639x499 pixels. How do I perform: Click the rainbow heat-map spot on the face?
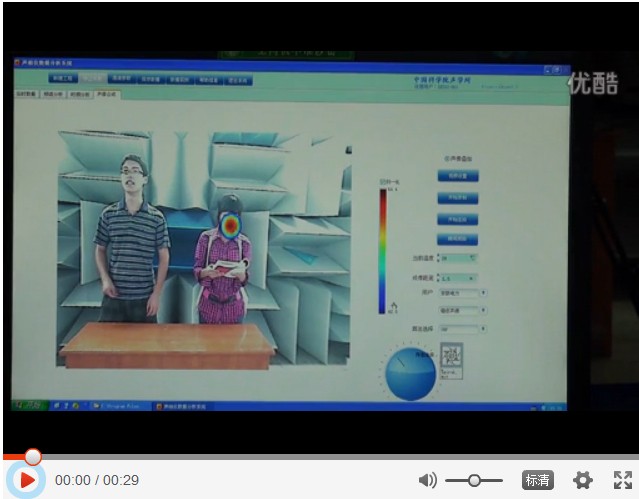click(231, 224)
